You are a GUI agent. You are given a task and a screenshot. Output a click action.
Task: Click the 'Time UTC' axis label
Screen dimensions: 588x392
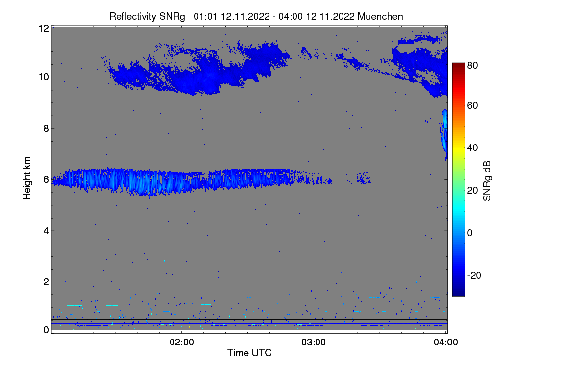click(x=249, y=353)
